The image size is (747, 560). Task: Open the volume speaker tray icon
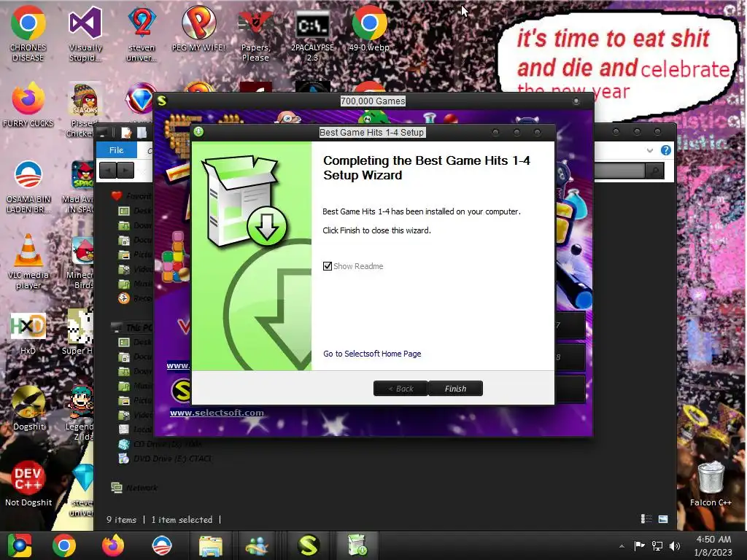coord(675,545)
